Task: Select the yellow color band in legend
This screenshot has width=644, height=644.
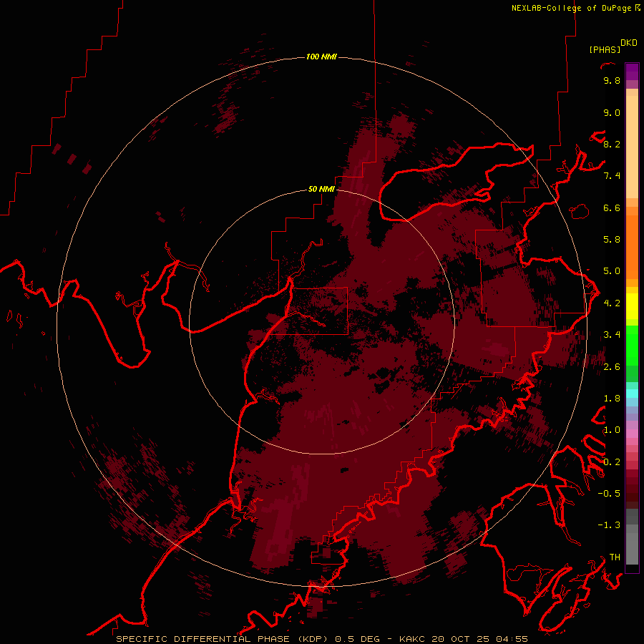Action: pos(632,306)
